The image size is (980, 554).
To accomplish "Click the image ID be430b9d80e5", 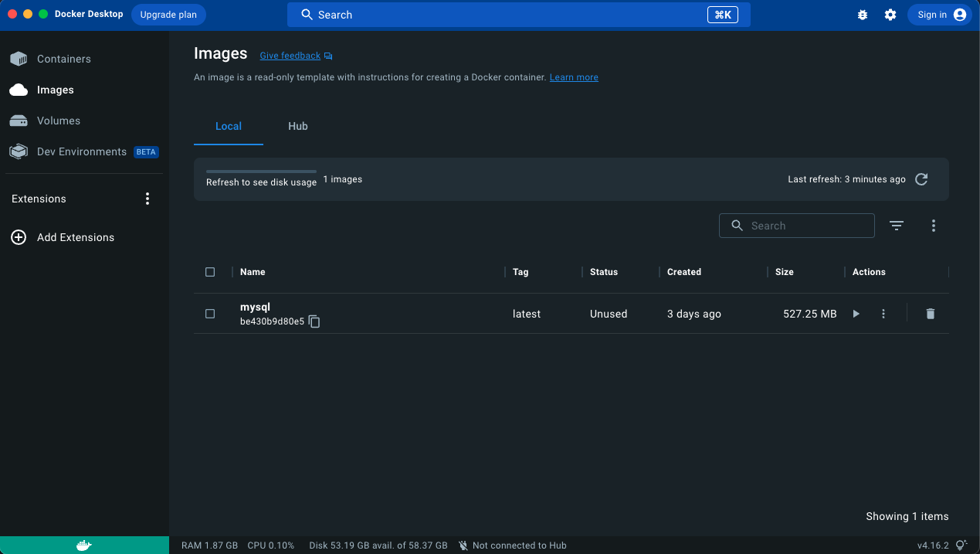I will coord(272,321).
